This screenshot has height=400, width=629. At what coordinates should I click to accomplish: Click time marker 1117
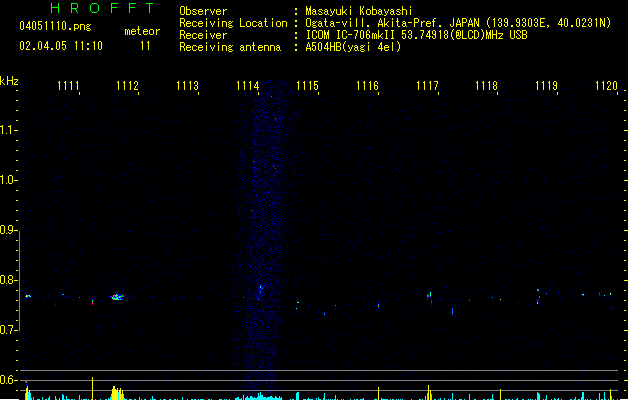tap(427, 86)
